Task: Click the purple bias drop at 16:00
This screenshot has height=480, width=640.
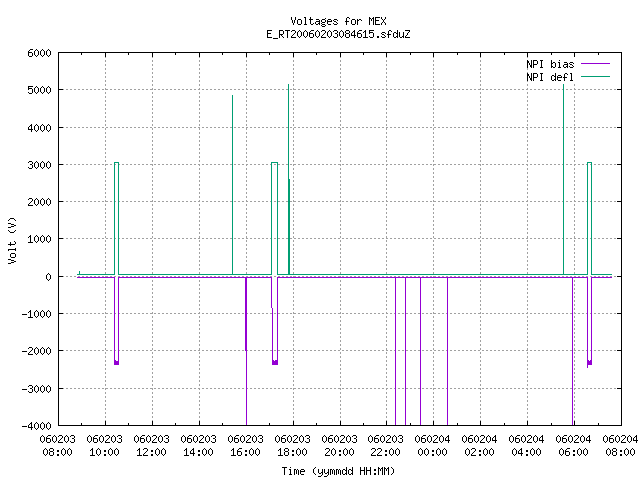Action: point(246,351)
